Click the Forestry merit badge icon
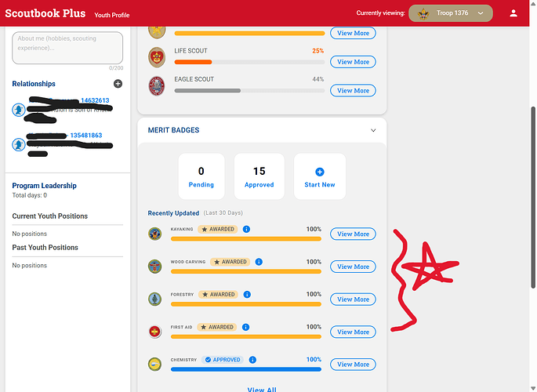This screenshot has height=392, width=537. pyautogui.click(x=154, y=299)
